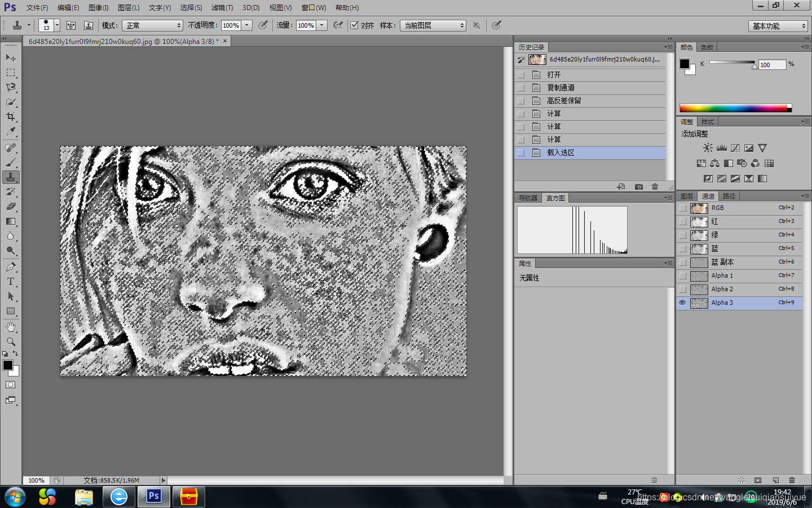Add a Color Balance adjustment
812x508 pixels.
click(714, 163)
